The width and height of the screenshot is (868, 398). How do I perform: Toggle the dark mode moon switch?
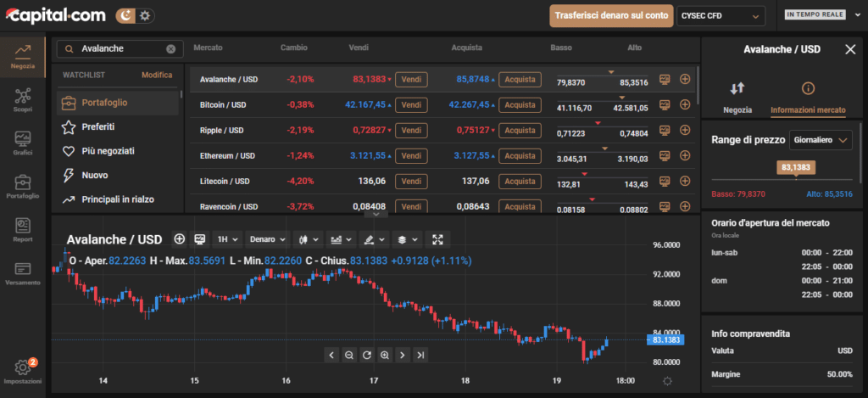[126, 16]
